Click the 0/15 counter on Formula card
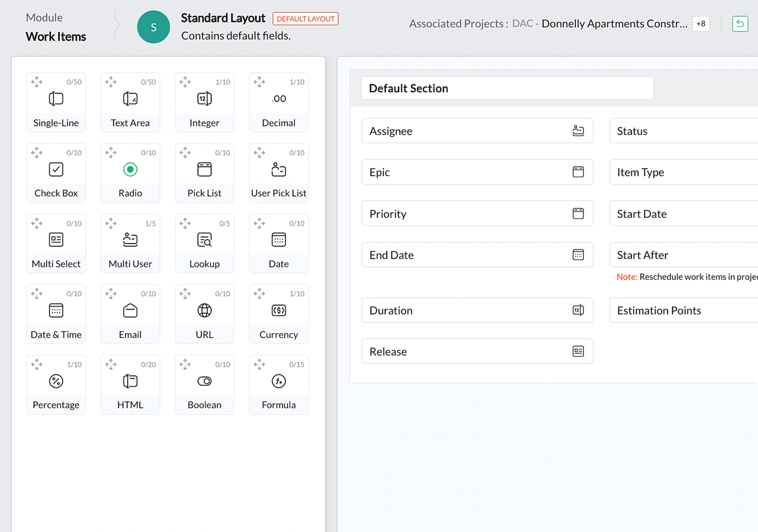Image resolution: width=758 pixels, height=532 pixels. (x=297, y=364)
